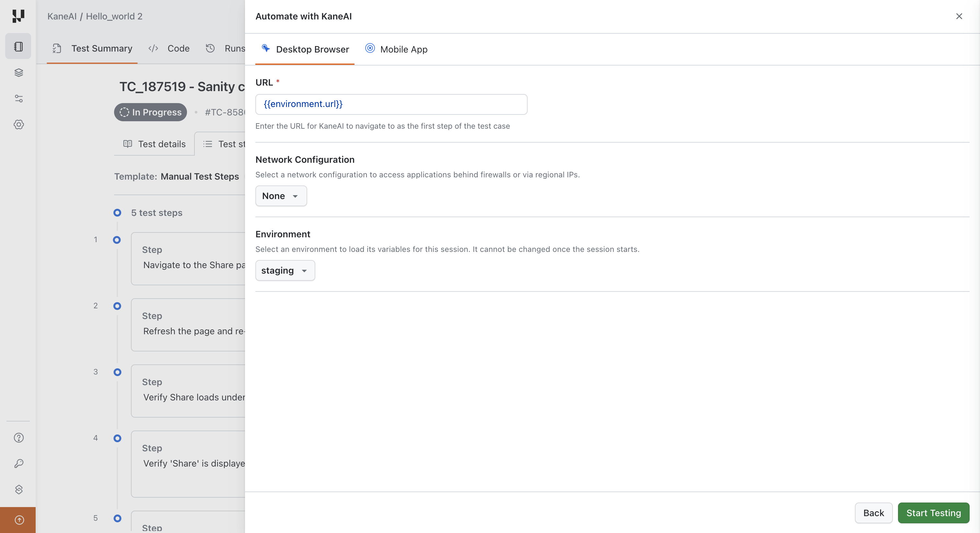Click the Back button
This screenshot has width=980, height=533.
point(873,513)
